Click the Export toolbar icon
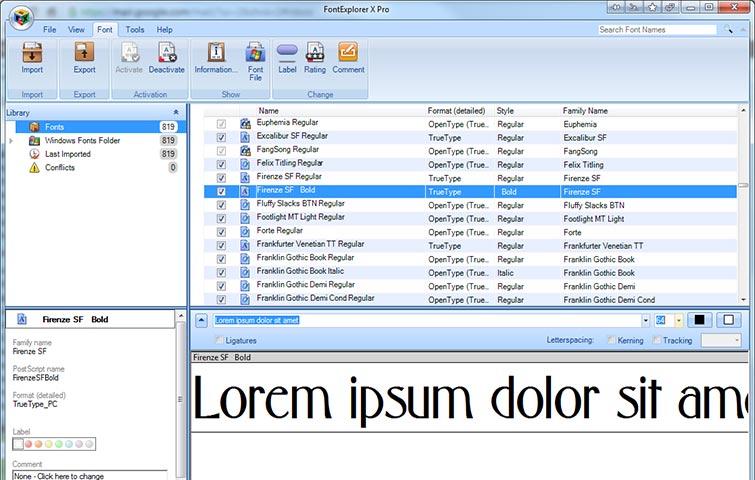The height and width of the screenshot is (480, 755). click(84, 52)
